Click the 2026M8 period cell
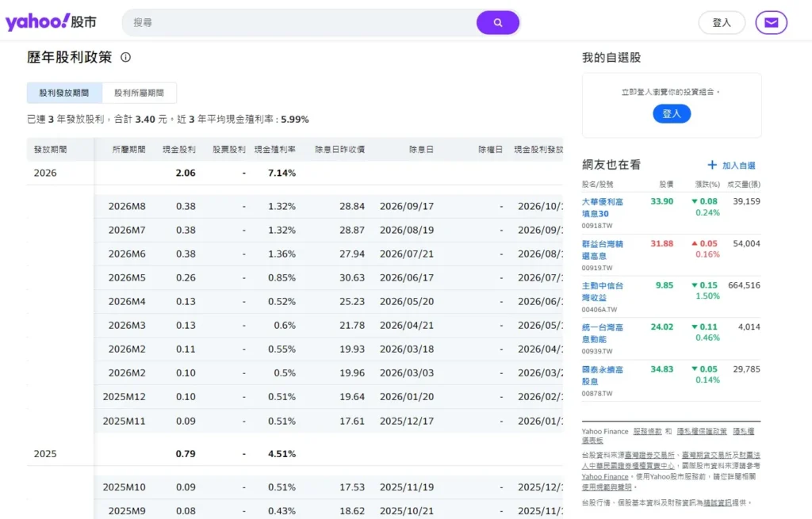Screen dimensions: 812x519 127,207
